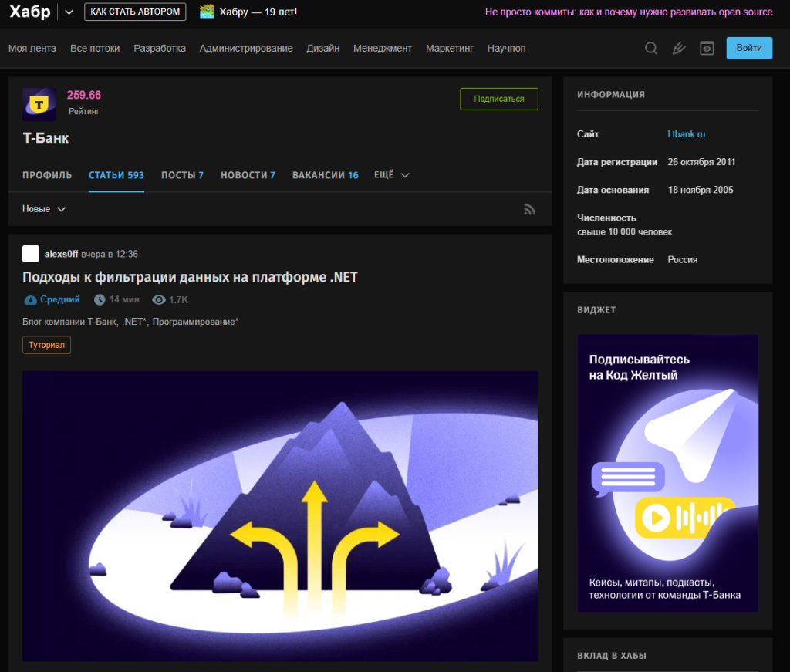Click 18 ноября 2005 founding date

701,190
